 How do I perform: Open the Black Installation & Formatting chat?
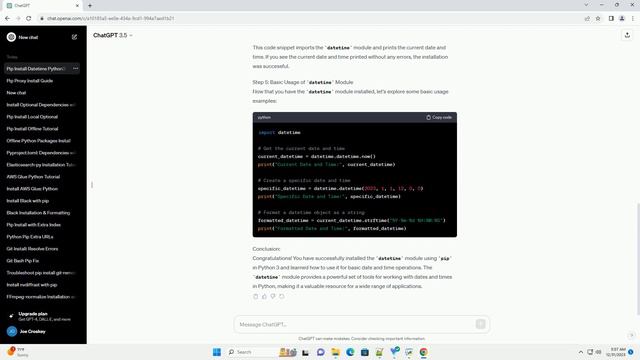point(42,213)
